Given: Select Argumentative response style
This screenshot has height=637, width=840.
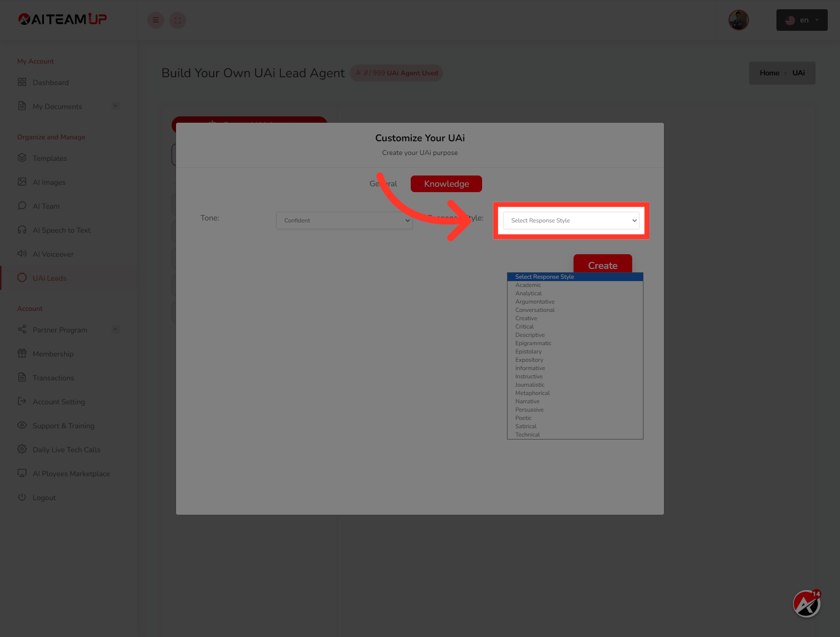Looking at the screenshot, I should [575, 302].
